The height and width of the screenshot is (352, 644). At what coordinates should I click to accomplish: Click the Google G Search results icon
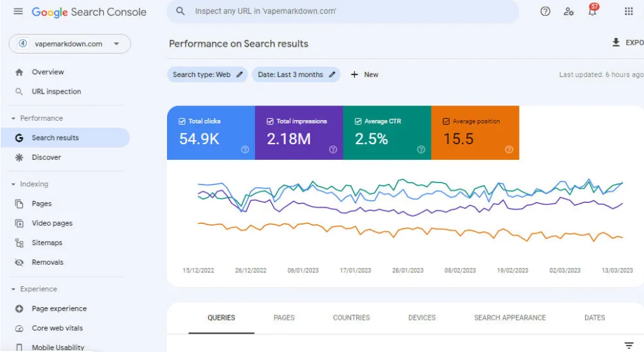pos(19,138)
